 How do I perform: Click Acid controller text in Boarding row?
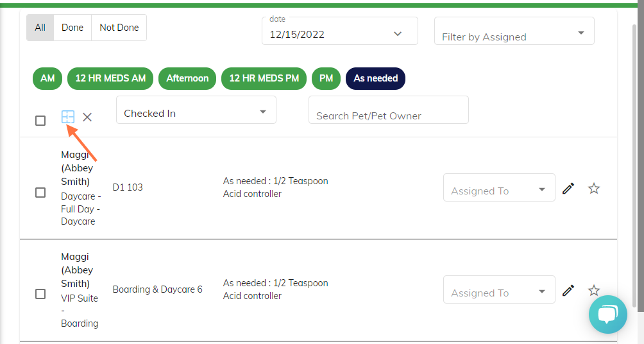pyautogui.click(x=252, y=296)
